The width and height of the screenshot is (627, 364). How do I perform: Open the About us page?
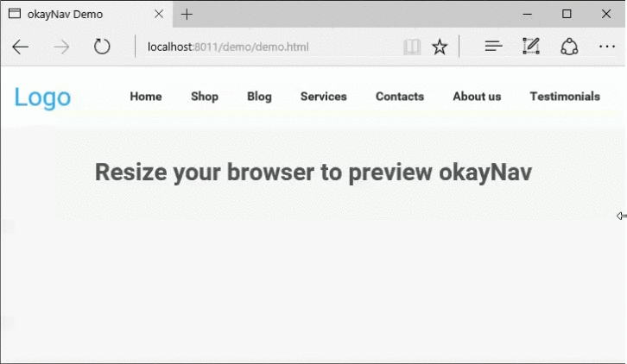point(477,97)
